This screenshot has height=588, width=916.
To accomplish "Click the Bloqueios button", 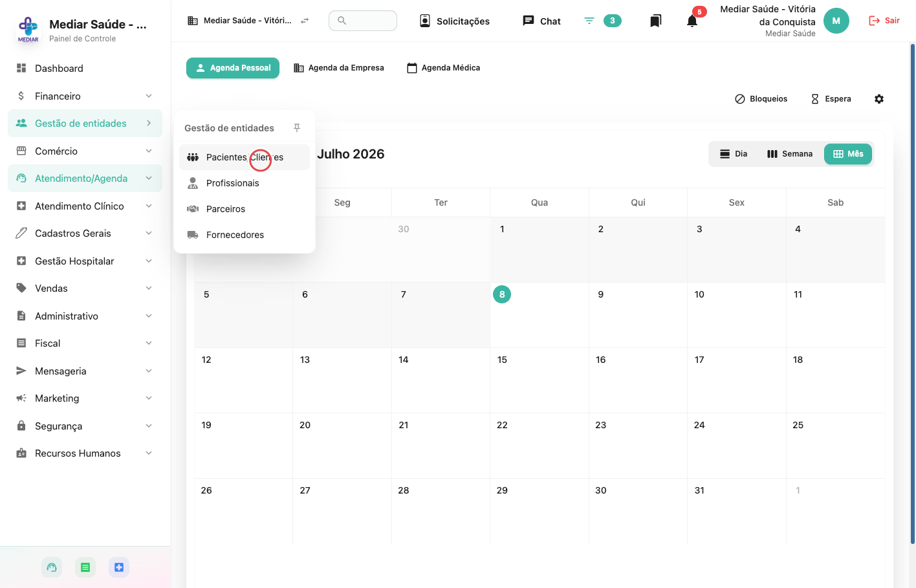I will [761, 99].
